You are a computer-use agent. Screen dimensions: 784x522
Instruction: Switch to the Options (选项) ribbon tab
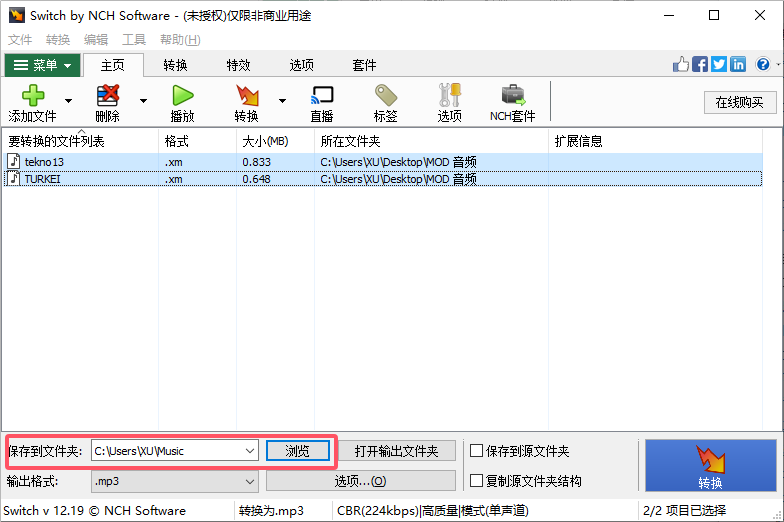302,65
